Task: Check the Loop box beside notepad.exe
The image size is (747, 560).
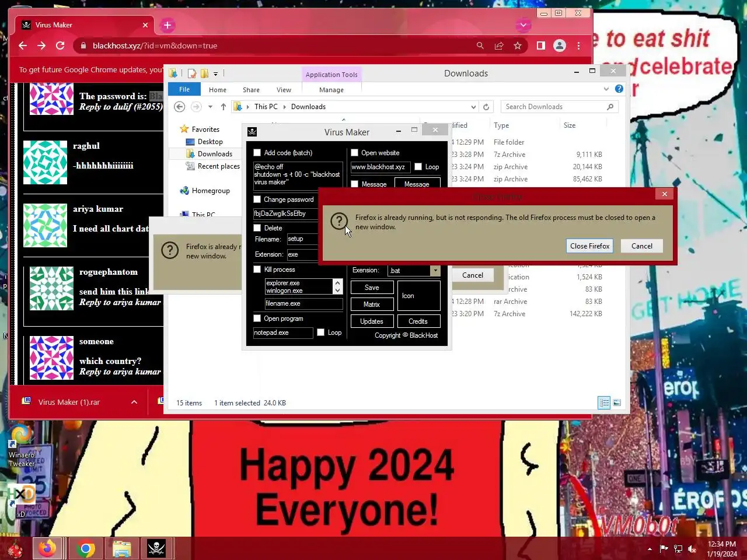Action: (x=320, y=332)
